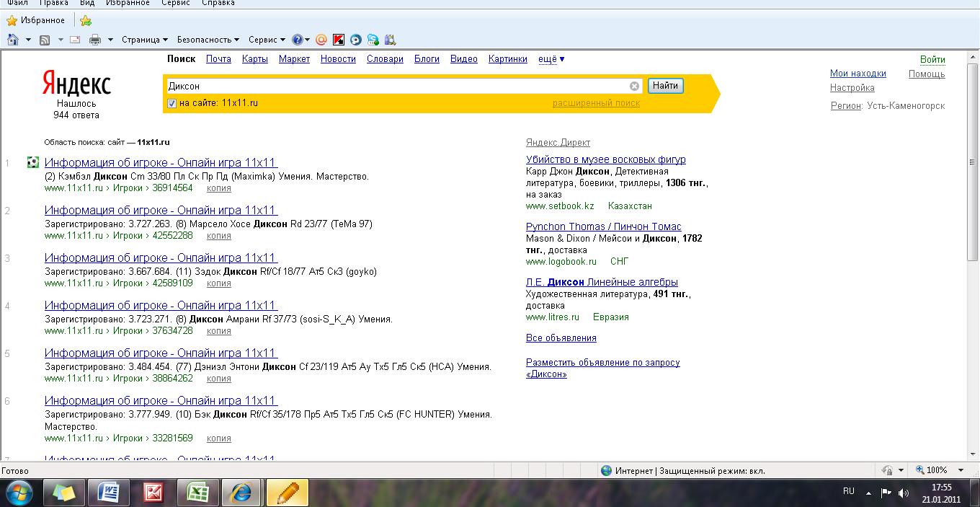Open the Избранное menu in menu bar
Viewport: 980px width, 507px height.
click(x=128, y=3)
